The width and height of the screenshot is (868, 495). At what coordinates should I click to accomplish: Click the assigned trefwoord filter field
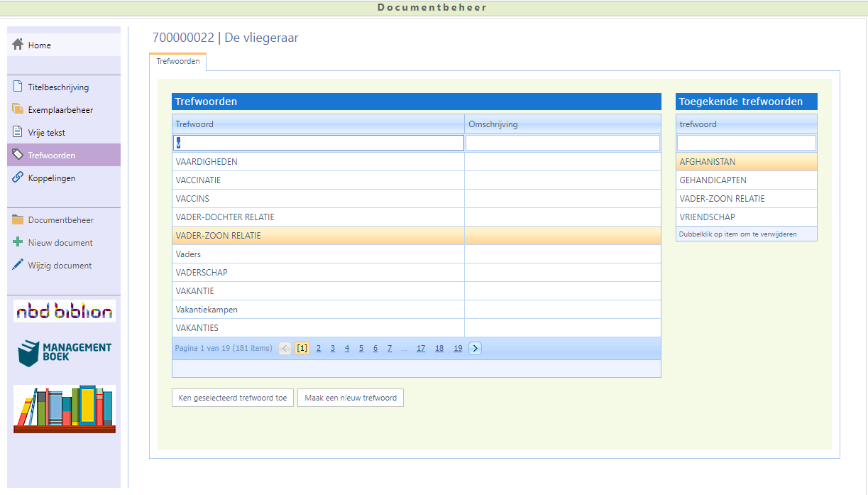[746, 143]
